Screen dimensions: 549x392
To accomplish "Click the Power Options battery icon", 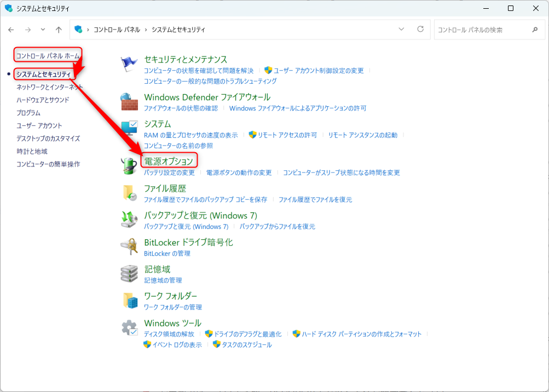I will [x=129, y=166].
